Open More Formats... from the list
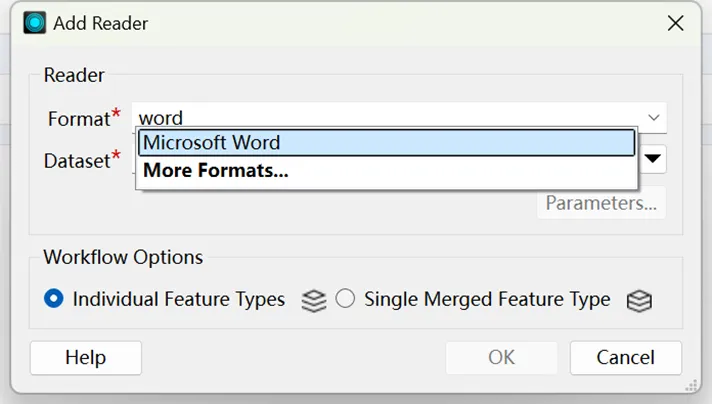 point(216,171)
